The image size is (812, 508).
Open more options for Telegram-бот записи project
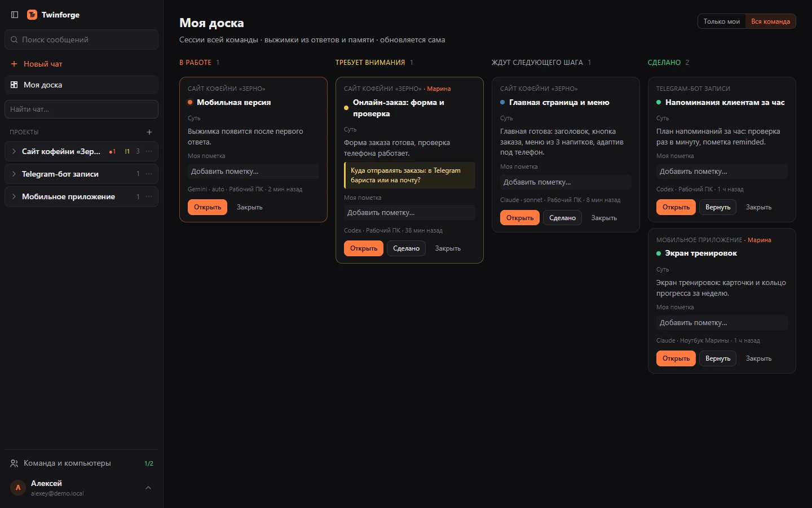tap(149, 174)
